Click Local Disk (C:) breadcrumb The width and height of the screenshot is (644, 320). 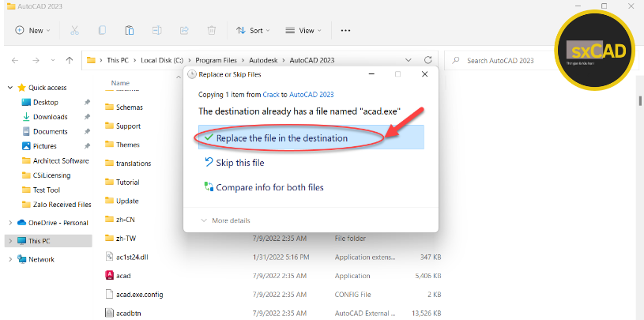click(x=162, y=60)
